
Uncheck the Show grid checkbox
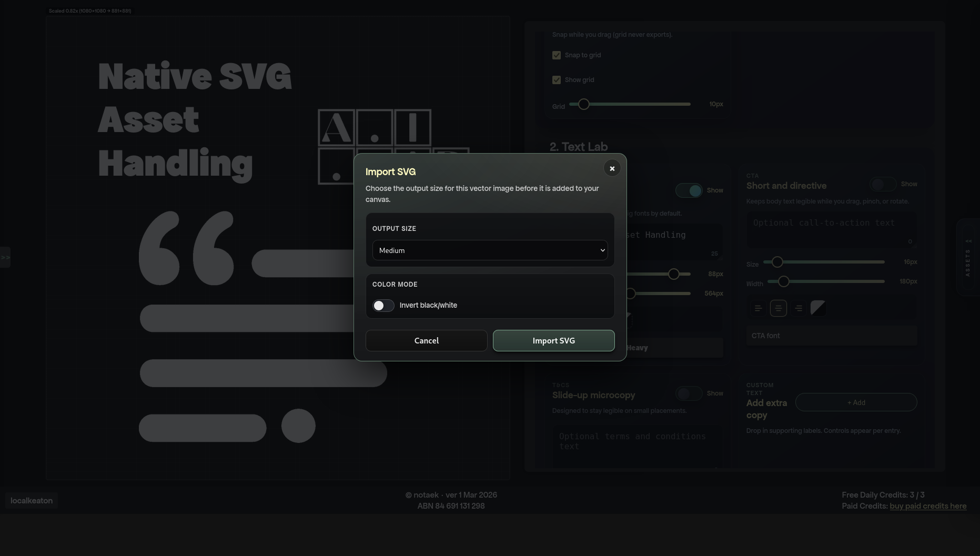tap(557, 79)
